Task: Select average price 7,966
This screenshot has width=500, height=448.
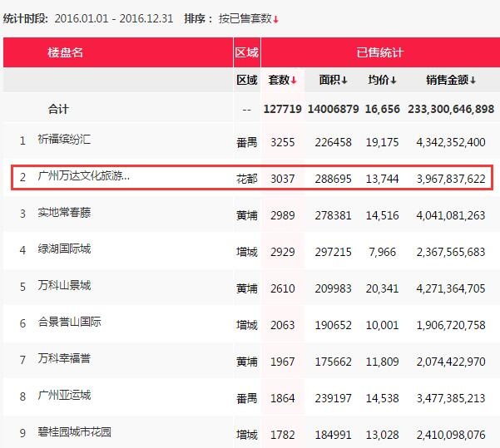Action: [x=383, y=252]
